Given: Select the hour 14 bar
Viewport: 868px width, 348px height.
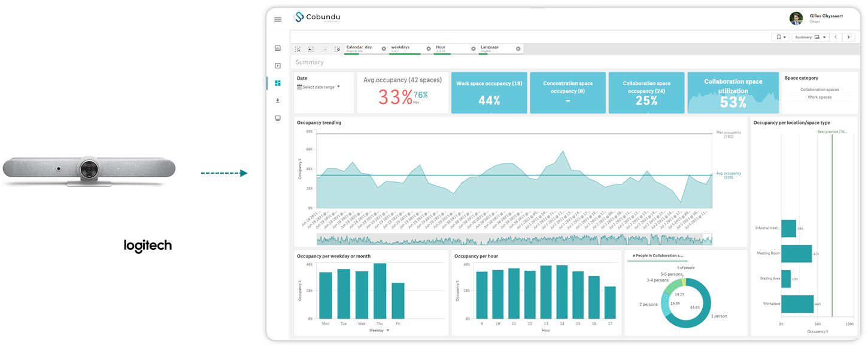Looking at the screenshot, I should click(x=562, y=292).
